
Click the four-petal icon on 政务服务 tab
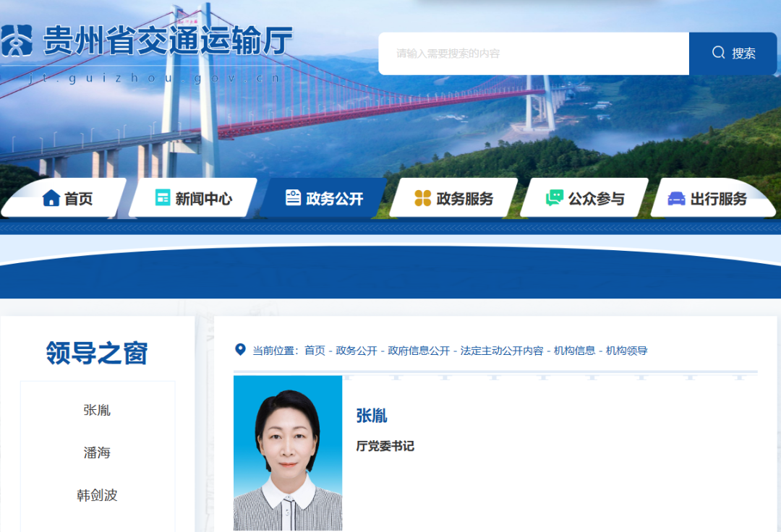(x=423, y=198)
